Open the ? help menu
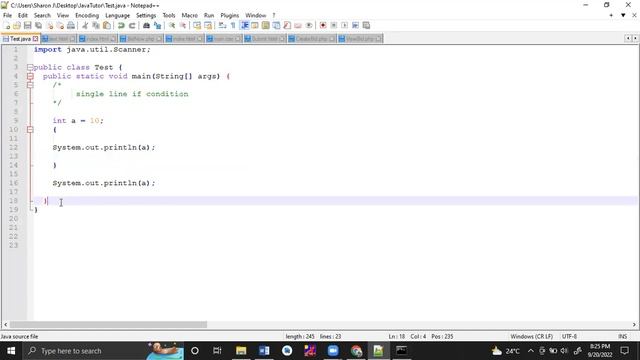 pyautogui.click(x=274, y=16)
